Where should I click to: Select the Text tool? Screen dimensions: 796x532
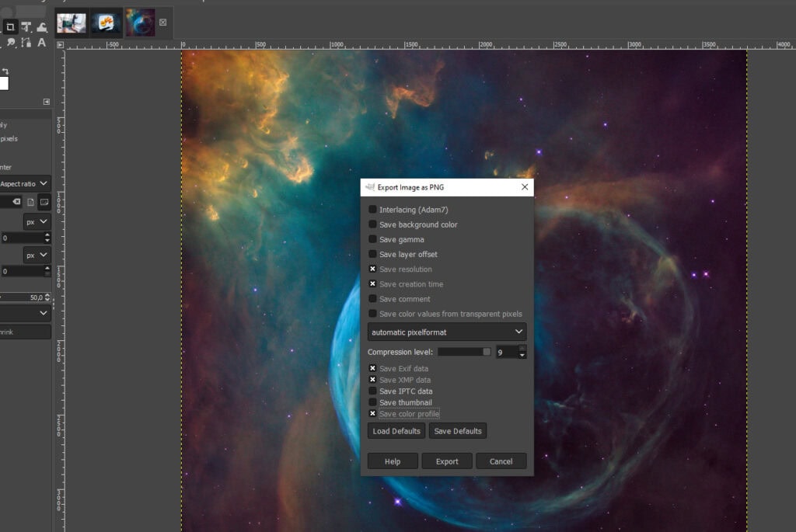[x=40, y=43]
